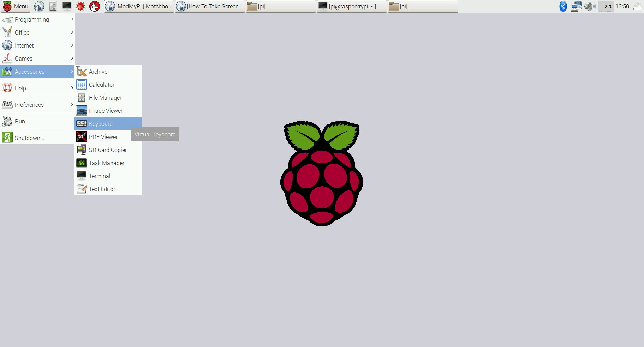Screen dimensions: 644x347
Task: Open file manager from panel cabinet icon
Action: [x=53, y=6]
